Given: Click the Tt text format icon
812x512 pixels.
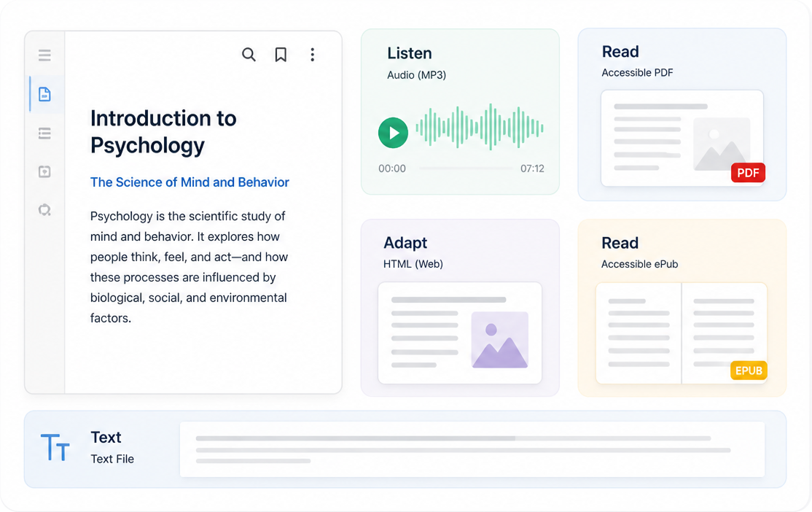Looking at the screenshot, I should click(x=55, y=447).
